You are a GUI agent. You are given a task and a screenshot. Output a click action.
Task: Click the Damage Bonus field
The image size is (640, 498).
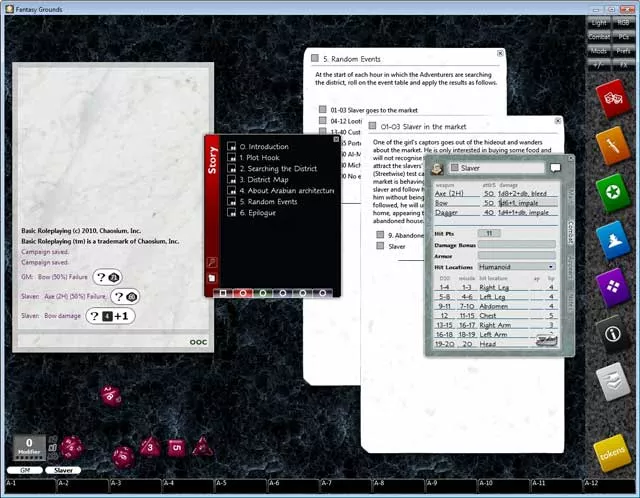click(516, 245)
